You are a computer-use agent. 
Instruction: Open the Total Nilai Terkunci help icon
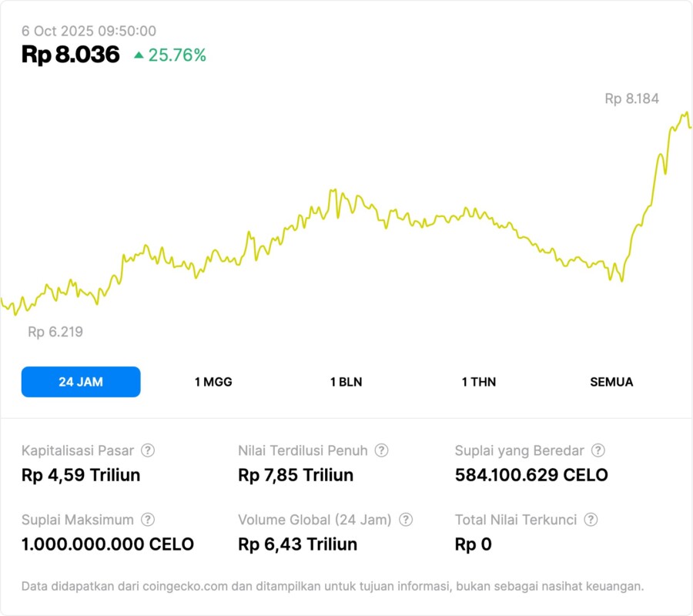[x=591, y=520]
